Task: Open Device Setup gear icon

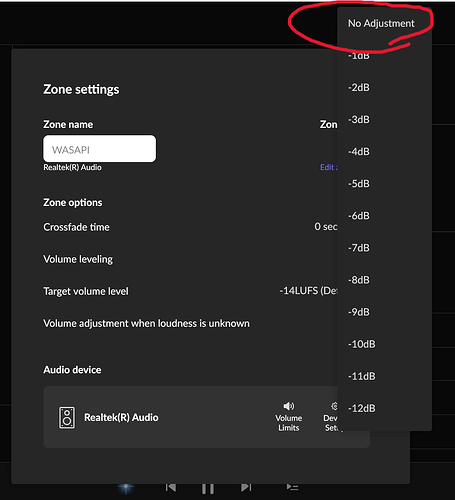Action: click(334, 406)
